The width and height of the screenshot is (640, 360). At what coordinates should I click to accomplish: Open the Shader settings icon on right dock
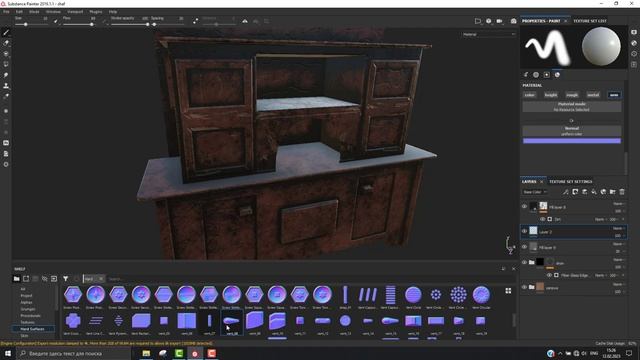[x=634, y=43]
